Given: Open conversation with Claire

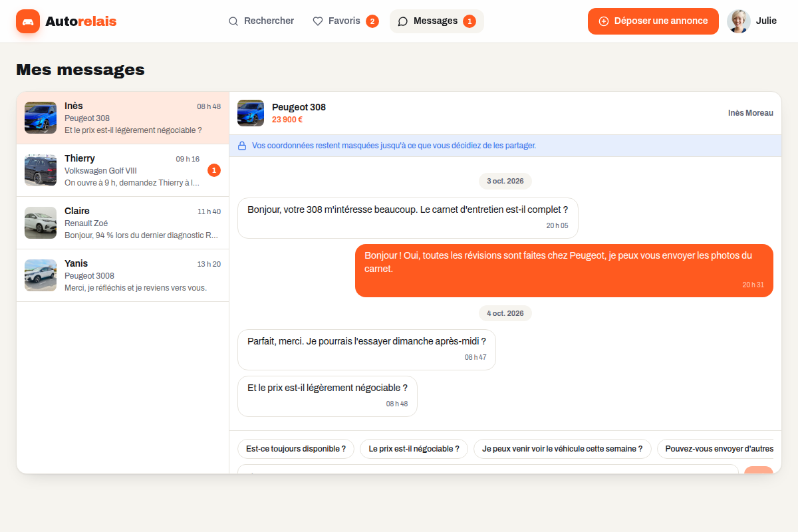Looking at the screenshot, I should pos(123,223).
